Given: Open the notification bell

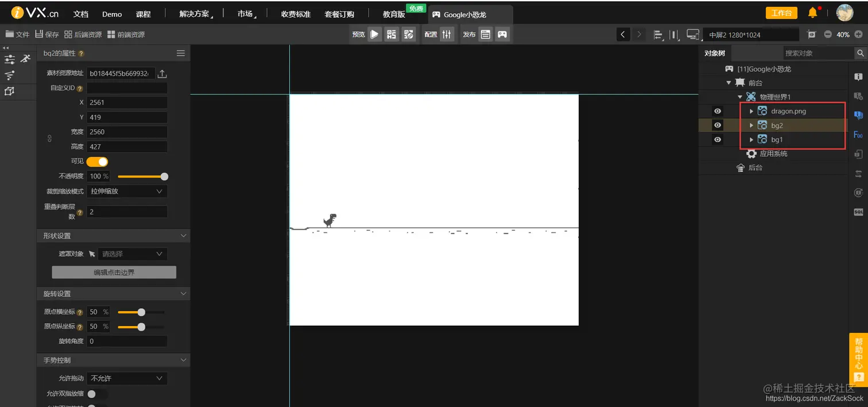Looking at the screenshot, I should [x=813, y=13].
